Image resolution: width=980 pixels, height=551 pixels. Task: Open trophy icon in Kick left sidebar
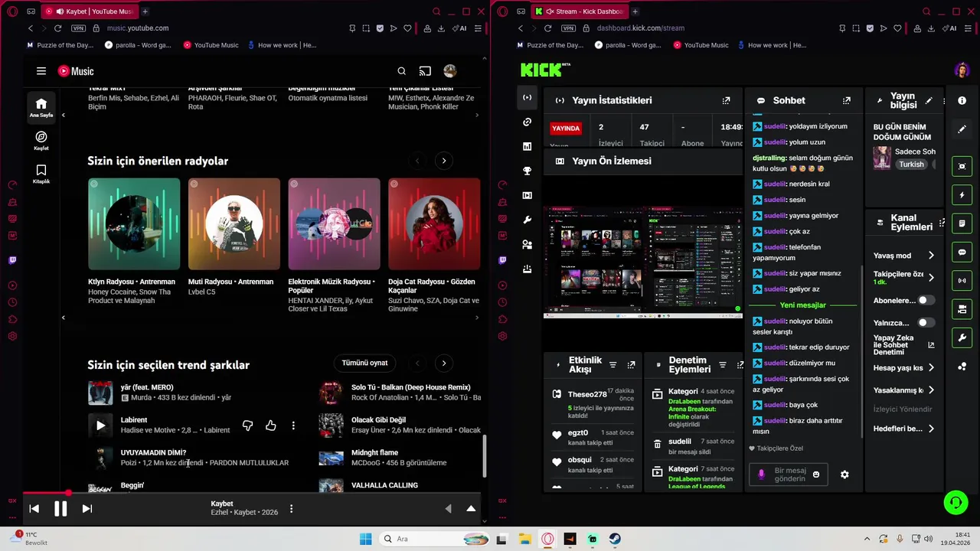527,171
